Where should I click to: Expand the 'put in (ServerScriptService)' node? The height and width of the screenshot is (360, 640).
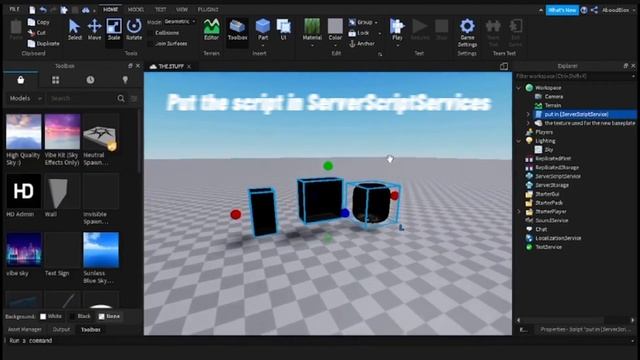tap(528, 114)
